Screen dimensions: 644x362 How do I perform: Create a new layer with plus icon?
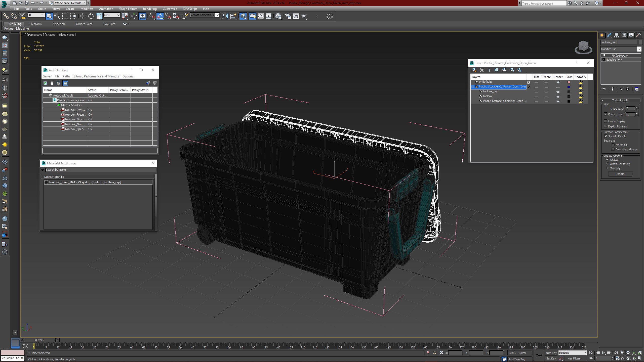(489, 70)
